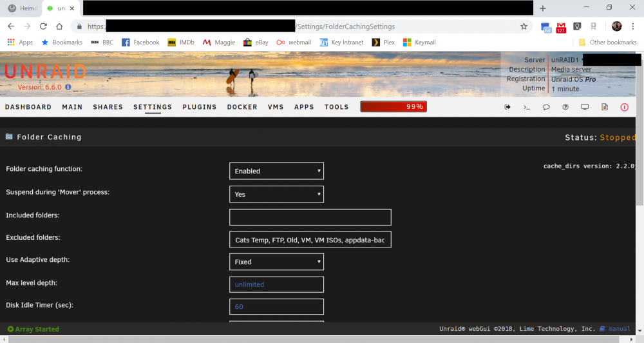Click the shield extension icon
The width and height of the screenshot is (644, 343).
click(x=577, y=26)
